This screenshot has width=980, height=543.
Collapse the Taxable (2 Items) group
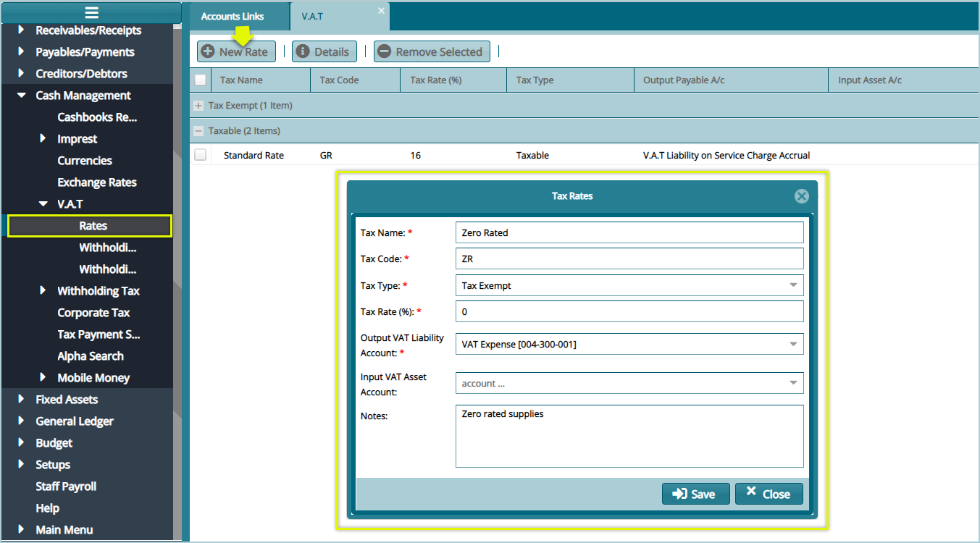click(198, 131)
